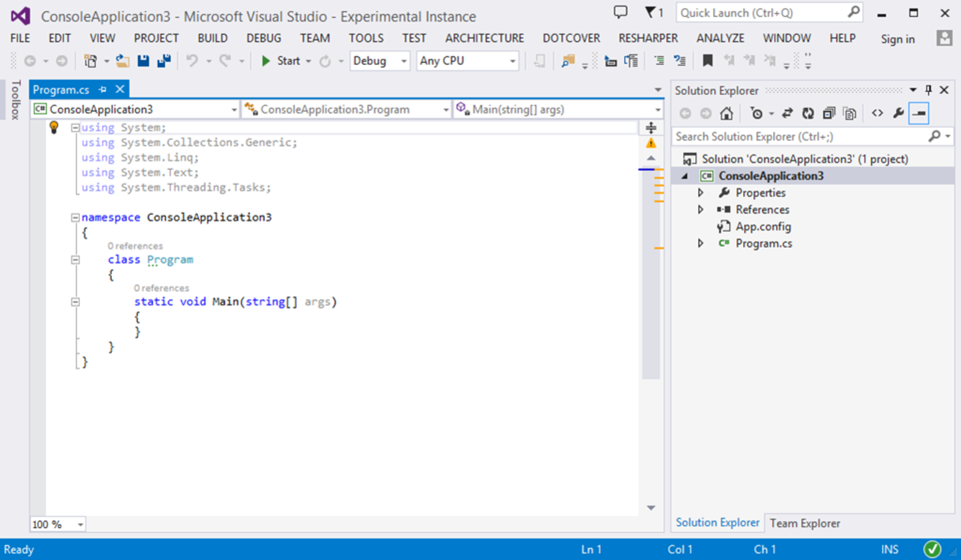The width and height of the screenshot is (961, 560).
Task: Toggle auto-hide pin on Solution Explorer
Action: coord(929,90)
